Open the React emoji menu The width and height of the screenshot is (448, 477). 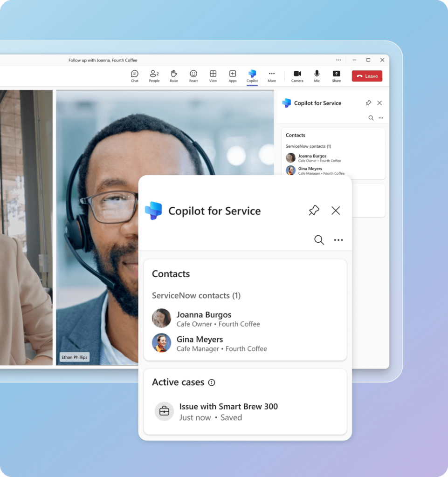[x=193, y=75]
